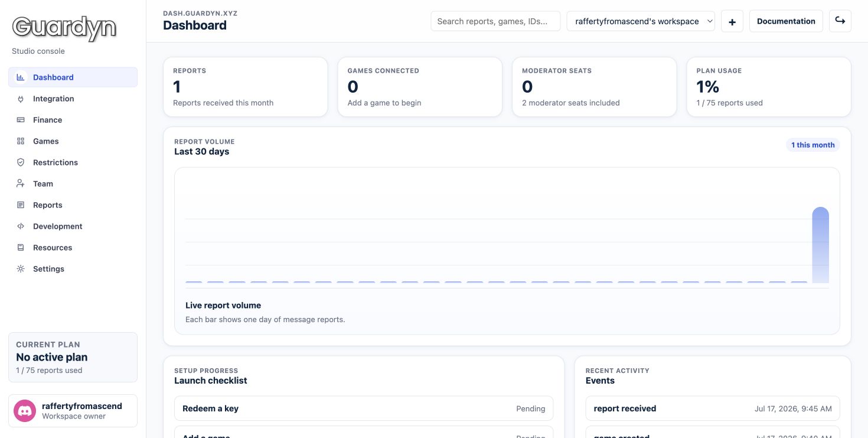Open the Team page
Viewport: 868px width, 438px height.
(x=73, y=184)
